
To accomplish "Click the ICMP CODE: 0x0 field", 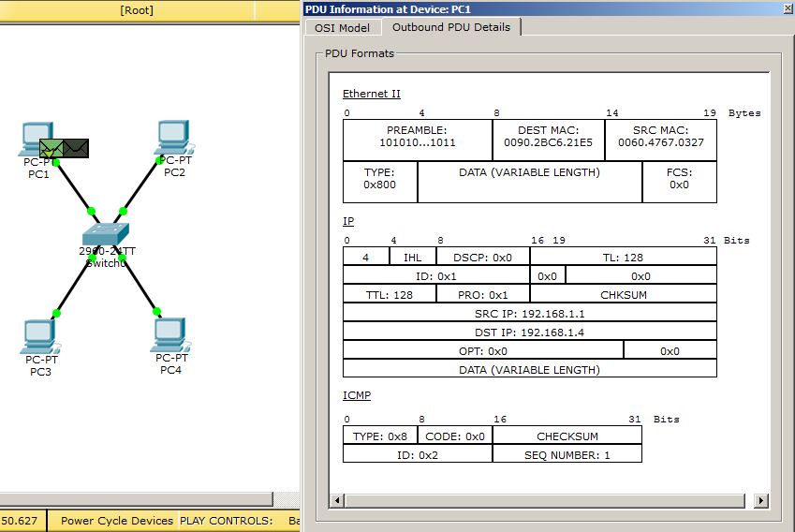I will pos(455,436).
